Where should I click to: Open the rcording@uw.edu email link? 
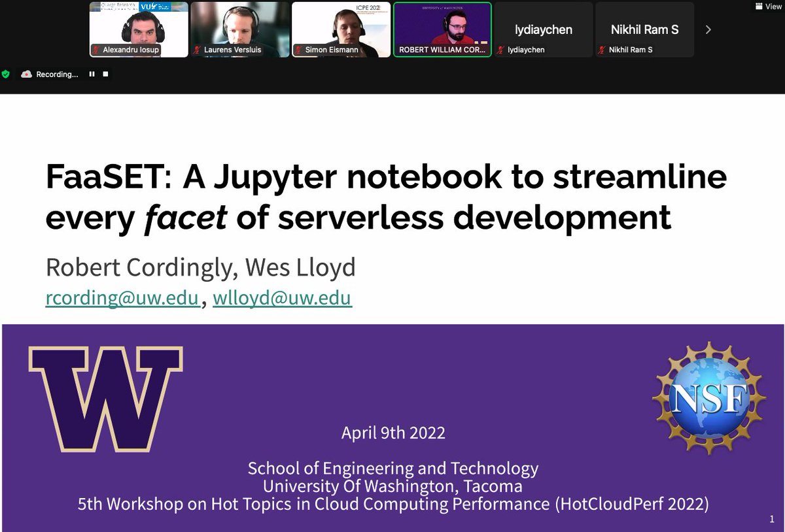coord(122,298)
